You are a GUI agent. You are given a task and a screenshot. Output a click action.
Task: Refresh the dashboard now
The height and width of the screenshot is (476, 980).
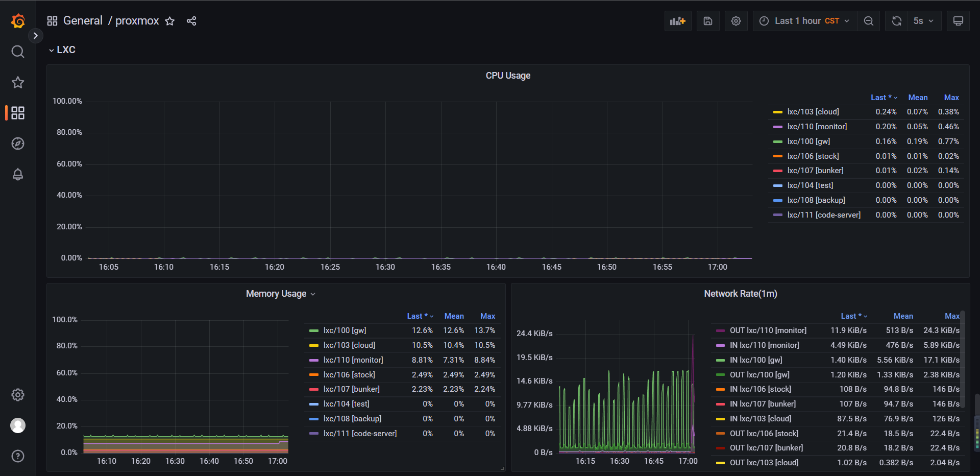tap(896, 21)
